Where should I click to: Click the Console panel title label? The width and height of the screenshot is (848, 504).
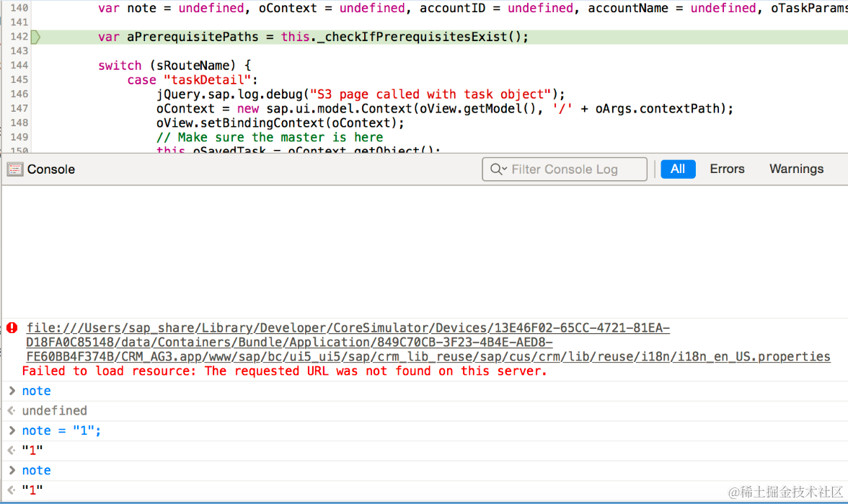tap(50, 169)
